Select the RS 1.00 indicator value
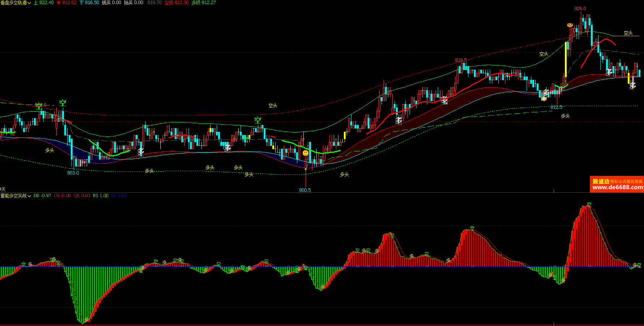 pos(100,196)
